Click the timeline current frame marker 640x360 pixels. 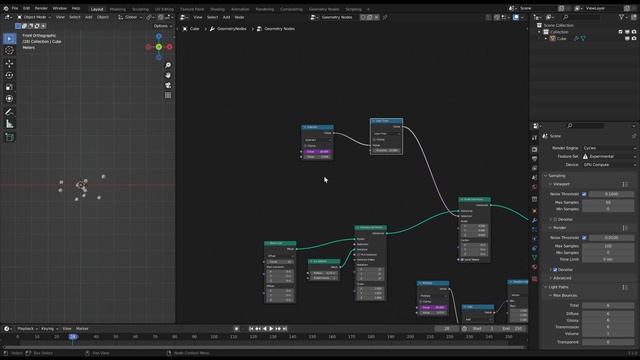[73, 337]
